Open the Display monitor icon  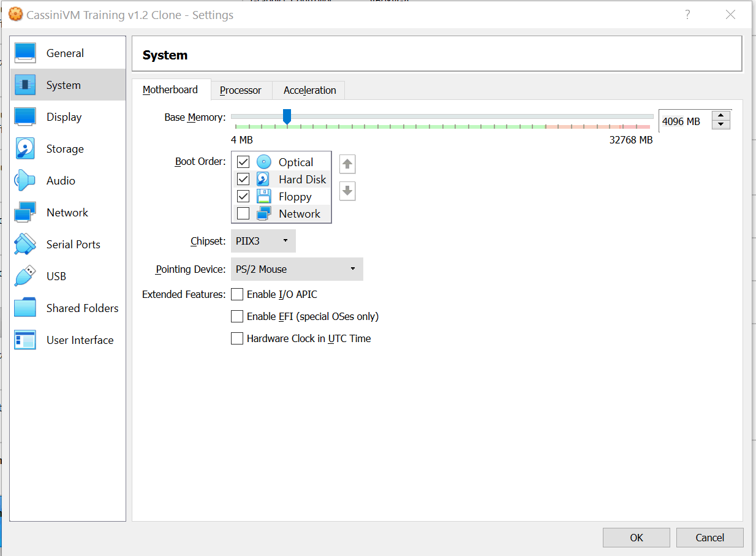26,117
